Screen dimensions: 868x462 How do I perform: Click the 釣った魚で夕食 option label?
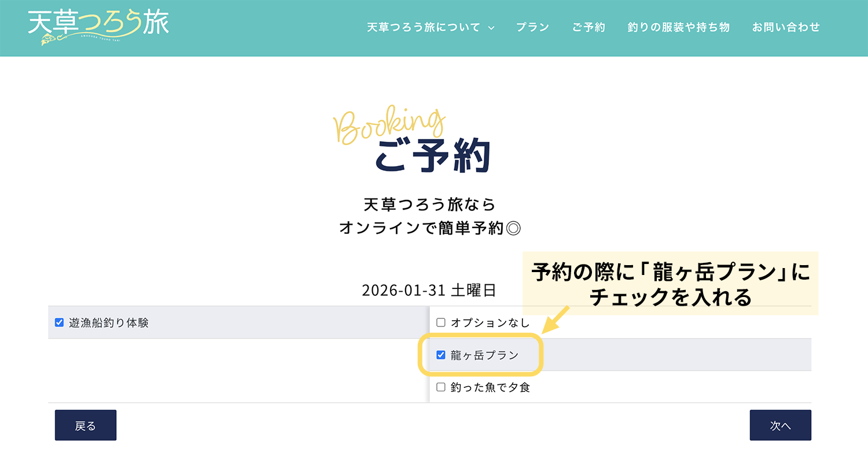pos(491,387)
